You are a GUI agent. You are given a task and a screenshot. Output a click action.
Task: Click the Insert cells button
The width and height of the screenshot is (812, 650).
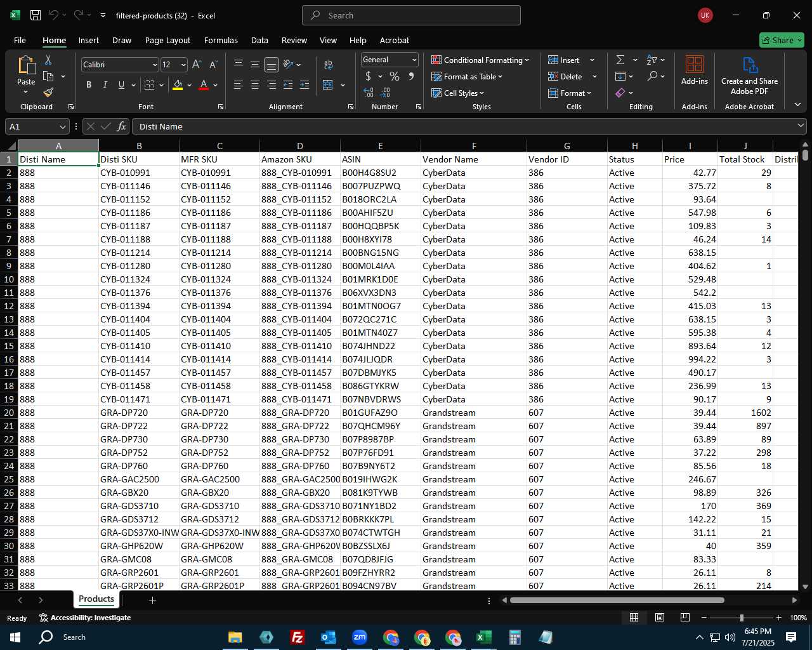564,60
